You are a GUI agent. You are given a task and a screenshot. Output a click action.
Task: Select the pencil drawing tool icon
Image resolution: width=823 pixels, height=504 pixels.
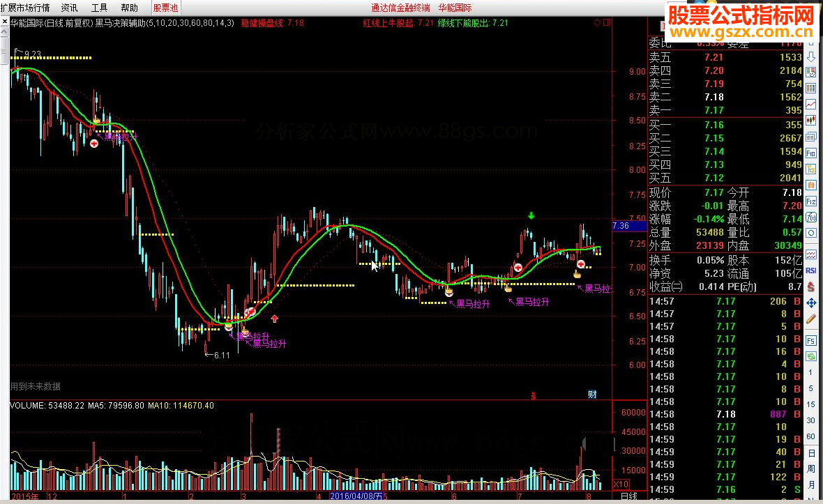point(811,319)
